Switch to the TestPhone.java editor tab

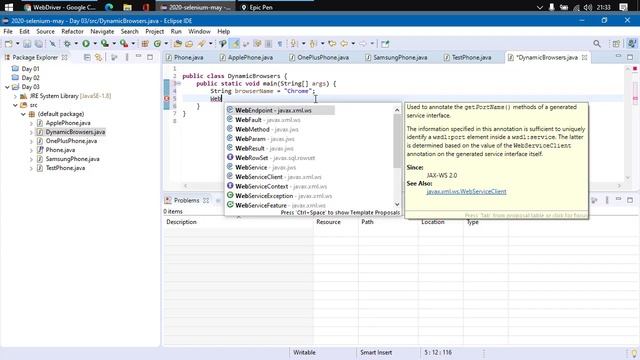pyautogui.click(x=468, y=58)
